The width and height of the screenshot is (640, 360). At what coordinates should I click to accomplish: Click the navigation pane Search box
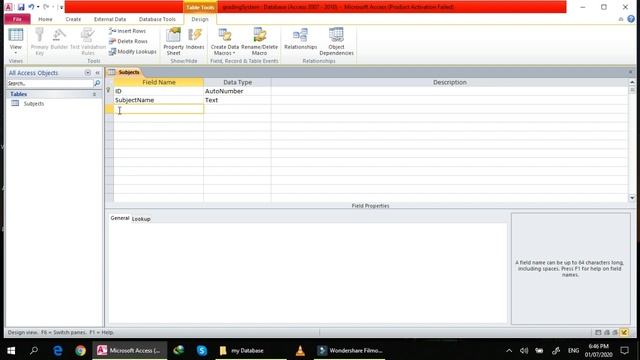coord(50,83)
